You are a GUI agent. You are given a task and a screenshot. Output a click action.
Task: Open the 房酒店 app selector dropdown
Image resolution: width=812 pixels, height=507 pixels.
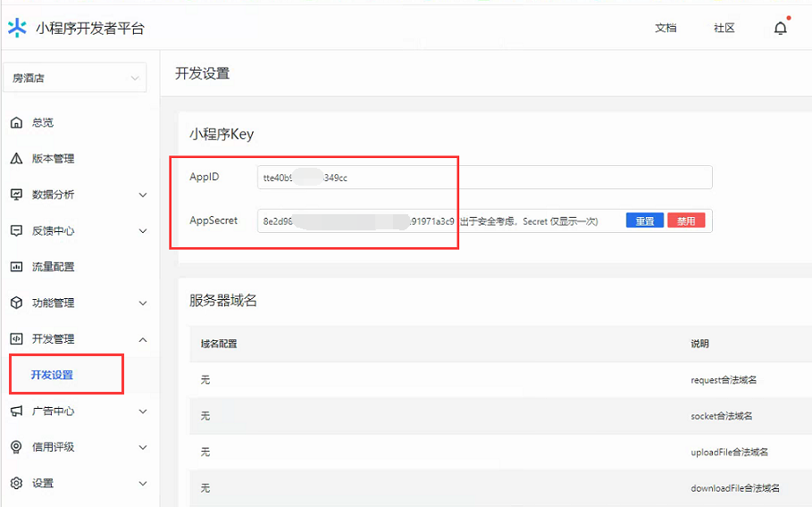(x=75, y=79)
